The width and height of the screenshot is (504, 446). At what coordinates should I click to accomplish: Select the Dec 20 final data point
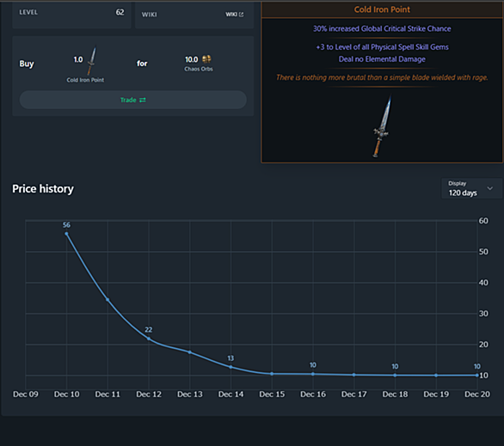[477, 375]
